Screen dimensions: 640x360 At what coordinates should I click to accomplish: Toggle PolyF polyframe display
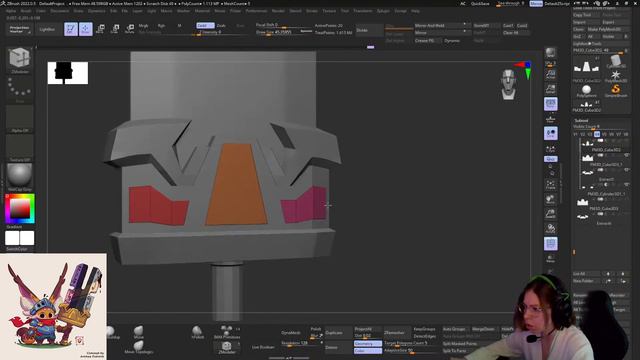550,244
